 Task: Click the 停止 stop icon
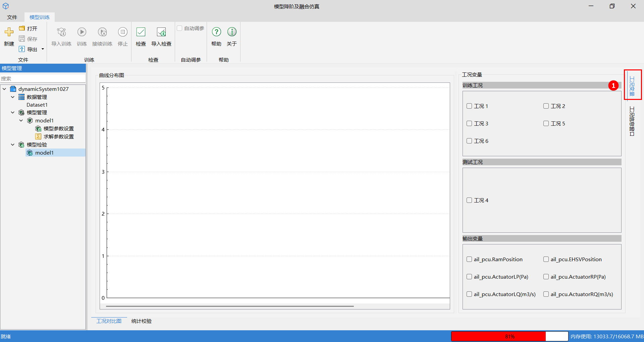[123, 32]
